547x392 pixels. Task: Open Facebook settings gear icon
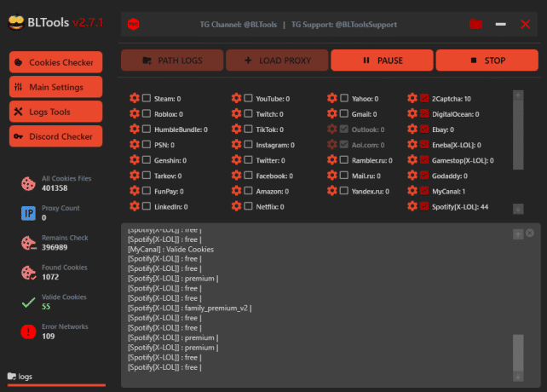[x=236, y=176]
